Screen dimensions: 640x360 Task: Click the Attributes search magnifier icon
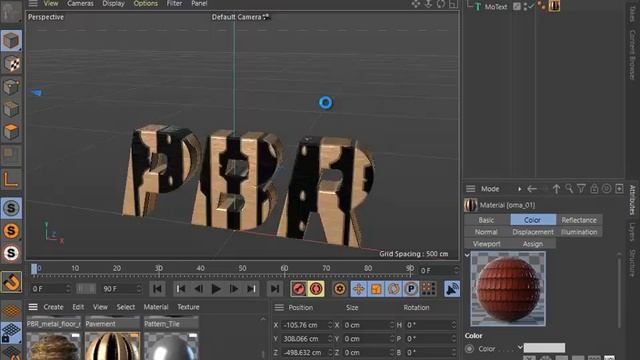(x=569, y=189)
